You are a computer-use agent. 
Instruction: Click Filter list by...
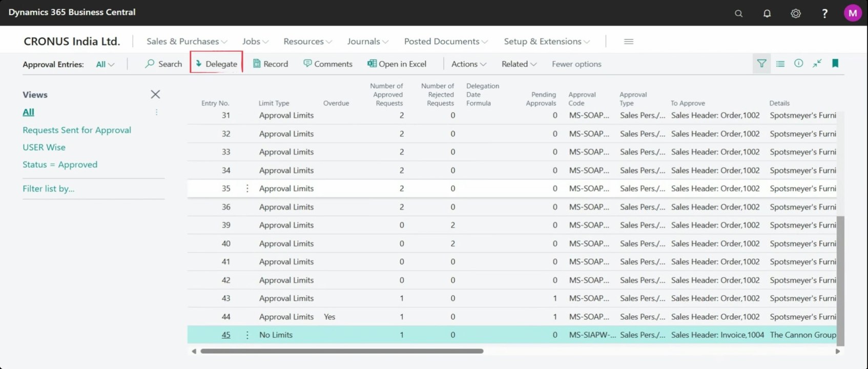pos(49,189)
